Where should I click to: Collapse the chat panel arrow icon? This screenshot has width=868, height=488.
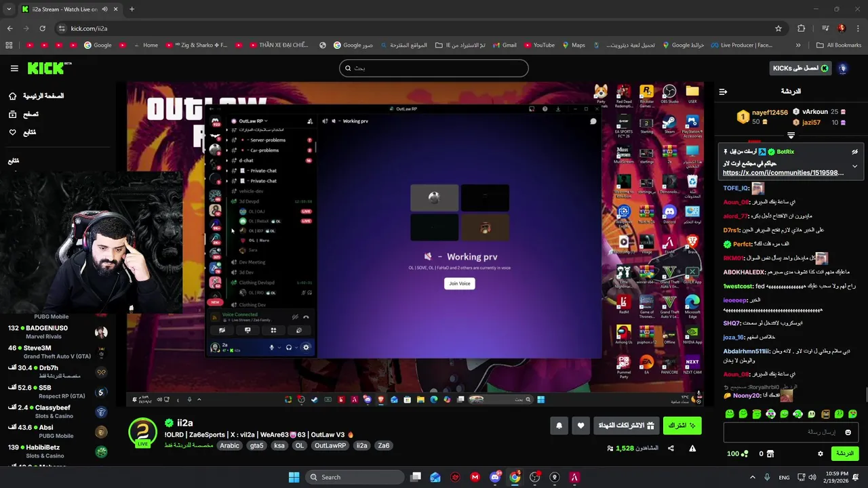pos(723,91)
